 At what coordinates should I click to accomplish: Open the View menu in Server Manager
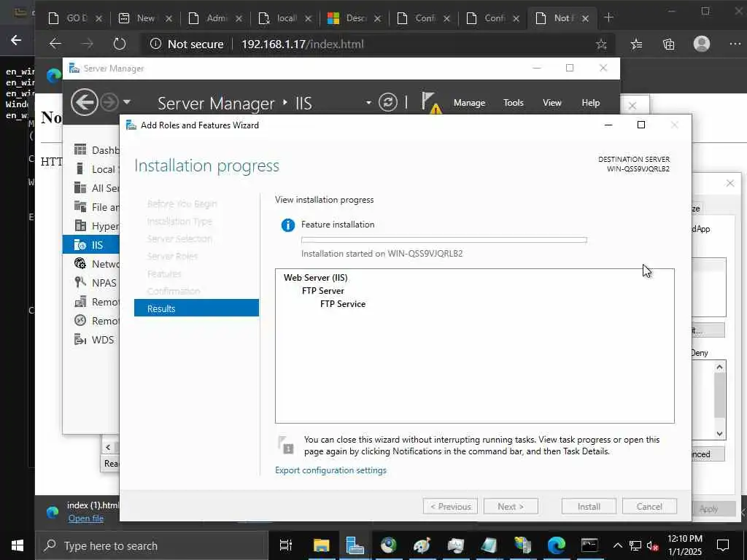pos(551,103)
